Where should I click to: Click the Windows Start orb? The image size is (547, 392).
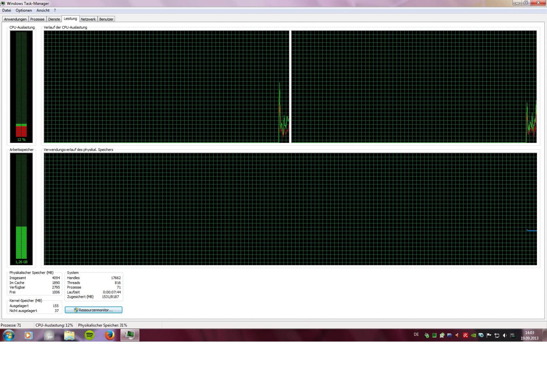tap(9, 335)
